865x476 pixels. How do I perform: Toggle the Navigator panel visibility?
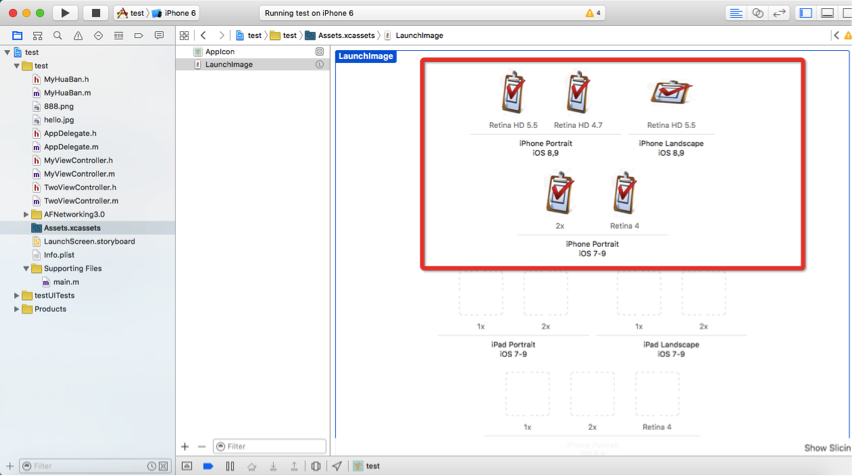click(806, 13)
